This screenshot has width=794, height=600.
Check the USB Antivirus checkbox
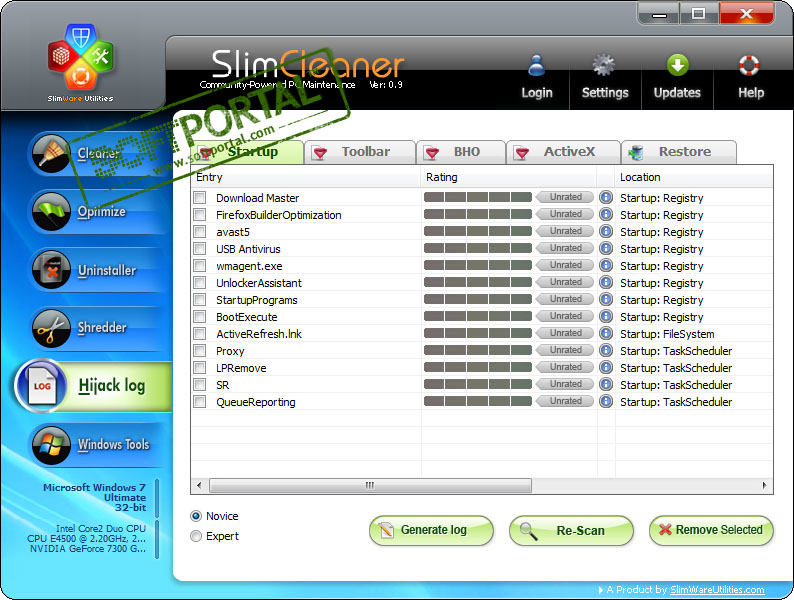(x=200, y=249)
